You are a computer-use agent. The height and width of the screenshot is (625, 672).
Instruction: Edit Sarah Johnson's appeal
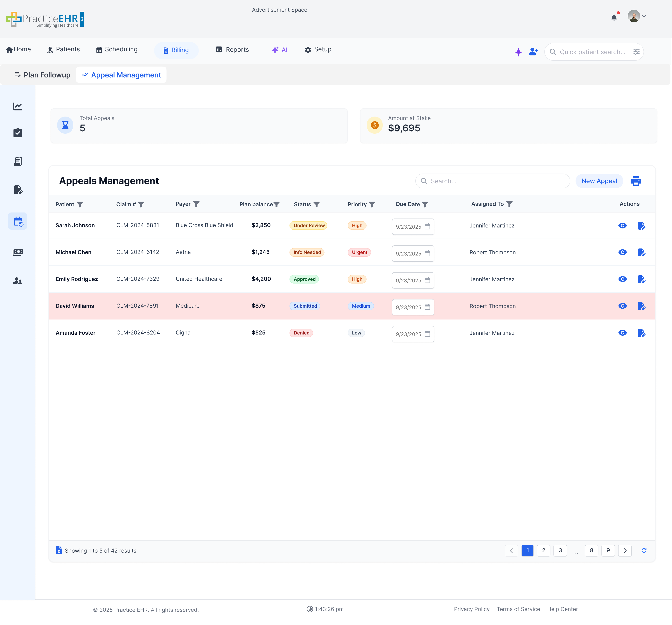641,226
